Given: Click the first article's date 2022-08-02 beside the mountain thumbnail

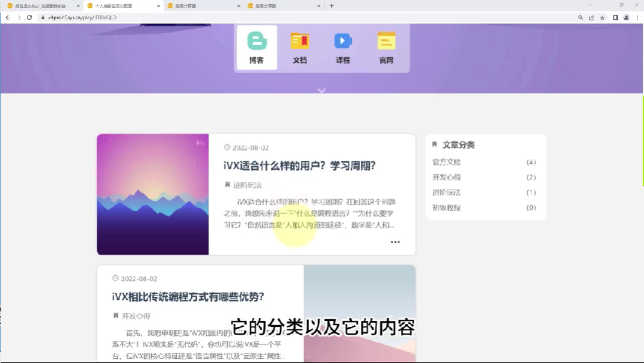Looking at the screenshot, I should [x=250, y=147].
